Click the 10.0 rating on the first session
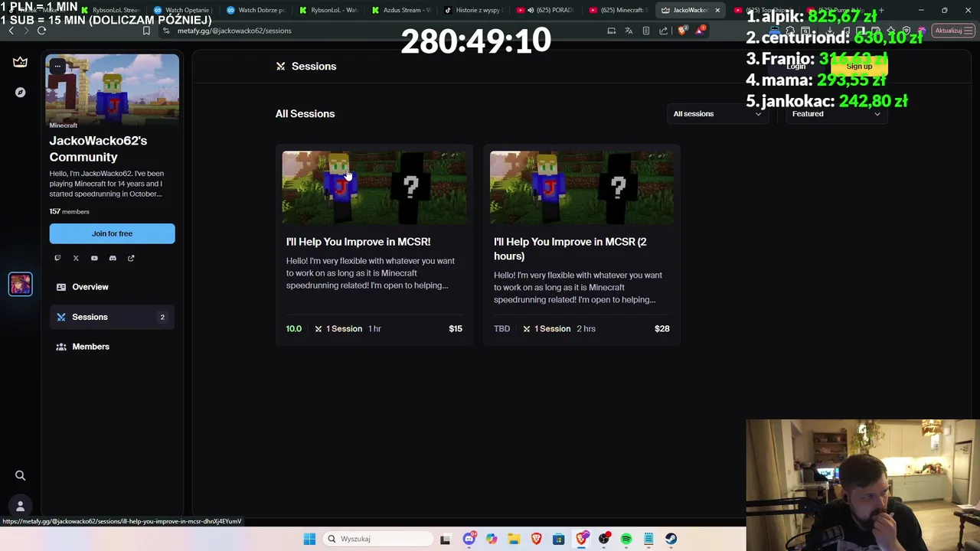 pyautogui.click(x=294, y=329)
